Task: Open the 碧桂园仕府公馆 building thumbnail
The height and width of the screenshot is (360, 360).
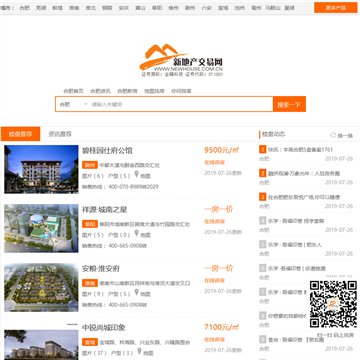Action: [41, 169]
